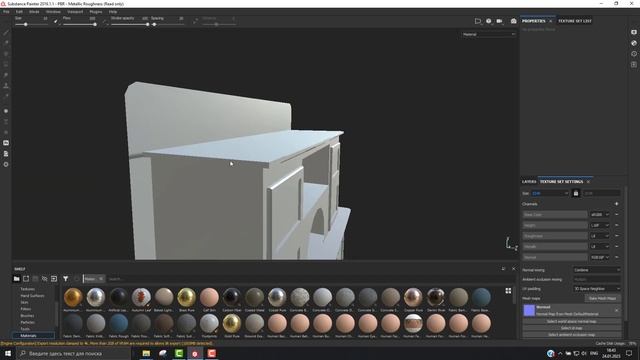Viewport: 640px width, 360px height.
Task: Select the Autumn Leaf material thumbnail
Action: coord(141,298)
